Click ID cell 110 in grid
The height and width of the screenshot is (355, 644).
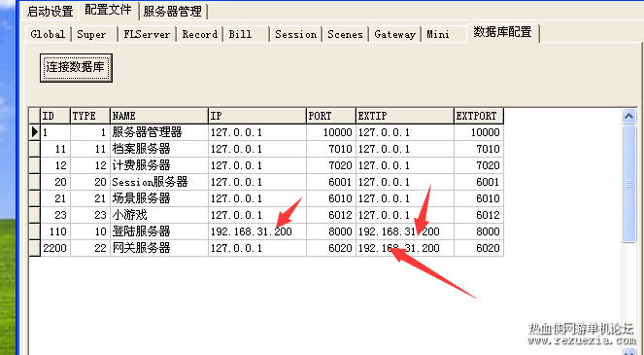tap(55, 231)
